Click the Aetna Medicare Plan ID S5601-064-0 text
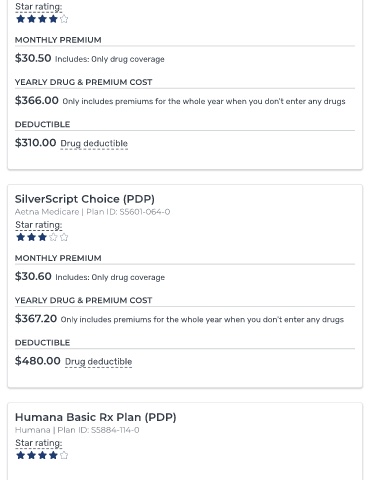Screen dimensions: 370x480 tap(93, 212)
